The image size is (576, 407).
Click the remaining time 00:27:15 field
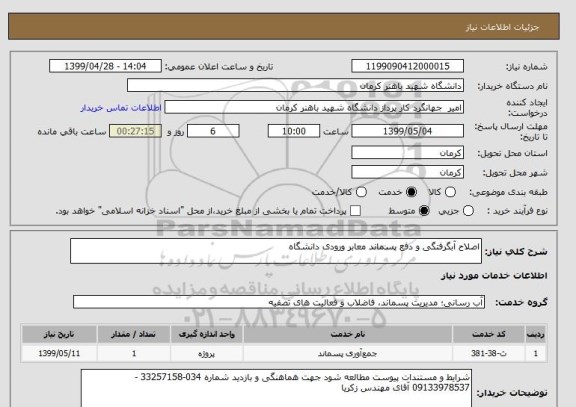point(135,131)
